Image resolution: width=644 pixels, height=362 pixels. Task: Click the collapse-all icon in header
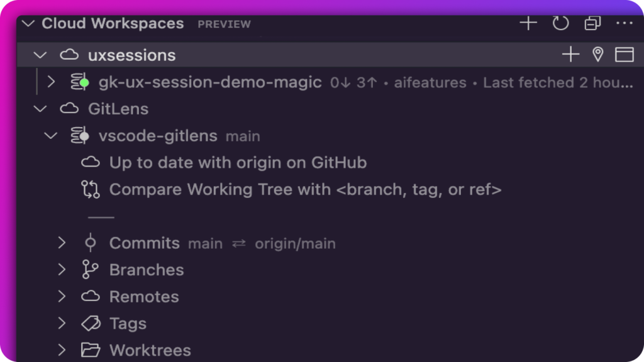pyautogui.click(x=592, y=23)
